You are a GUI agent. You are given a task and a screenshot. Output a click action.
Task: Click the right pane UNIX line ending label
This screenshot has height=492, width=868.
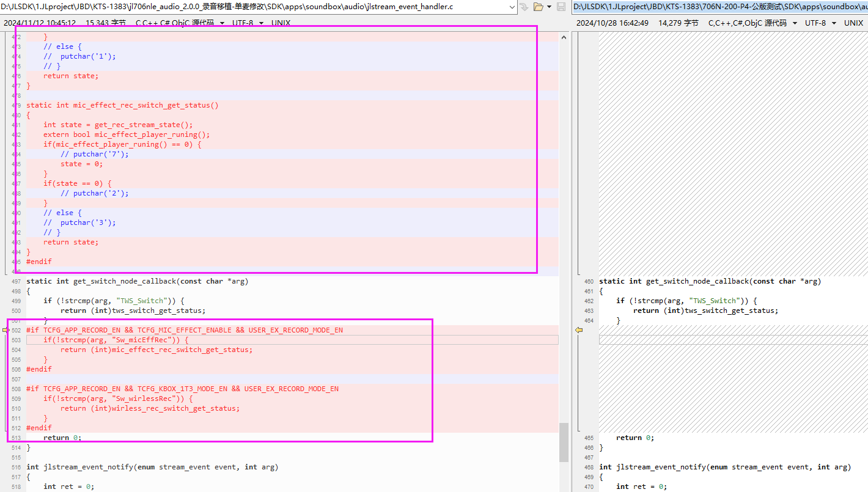[854, 23]
